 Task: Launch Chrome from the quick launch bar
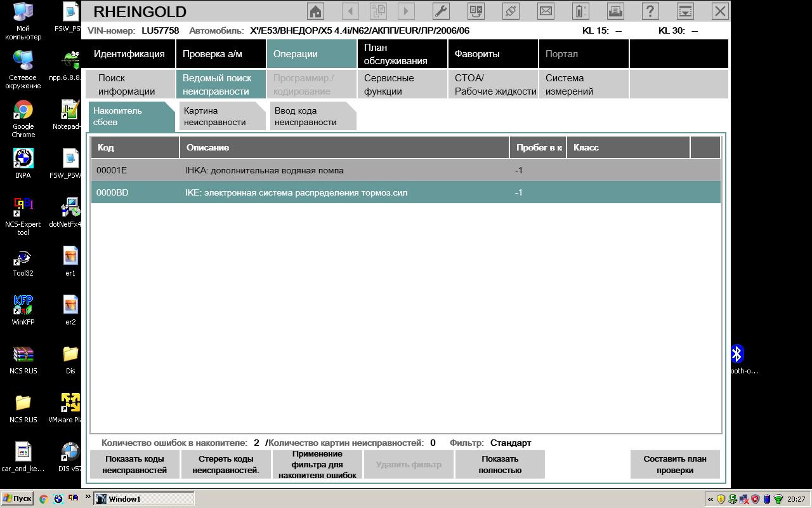(43, 499)
